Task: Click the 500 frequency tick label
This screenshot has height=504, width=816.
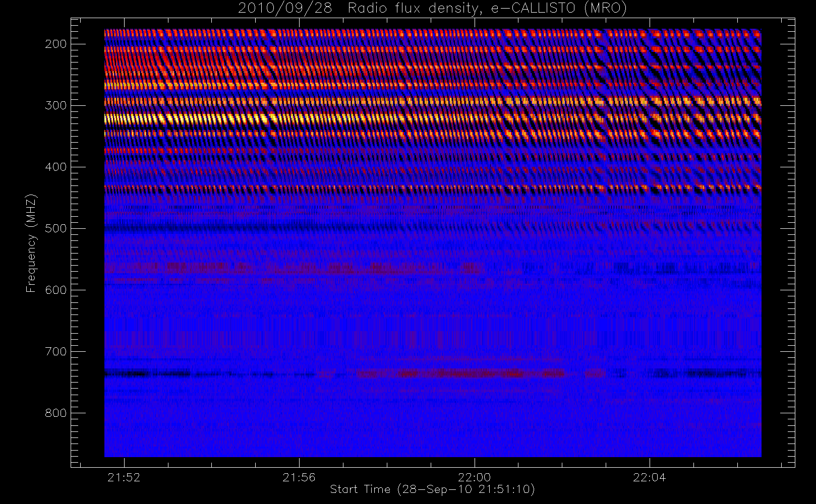Action: (55, 228)
